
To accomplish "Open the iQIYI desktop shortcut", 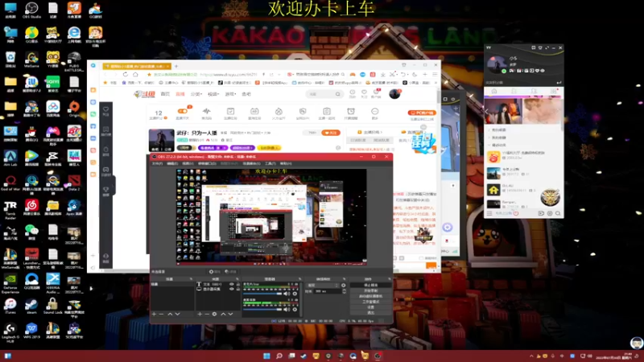I will pos(52,84).
